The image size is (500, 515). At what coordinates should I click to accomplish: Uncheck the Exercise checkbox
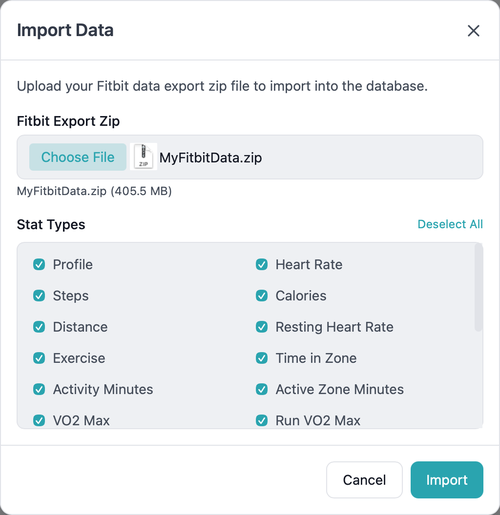(x=39, y=358)
